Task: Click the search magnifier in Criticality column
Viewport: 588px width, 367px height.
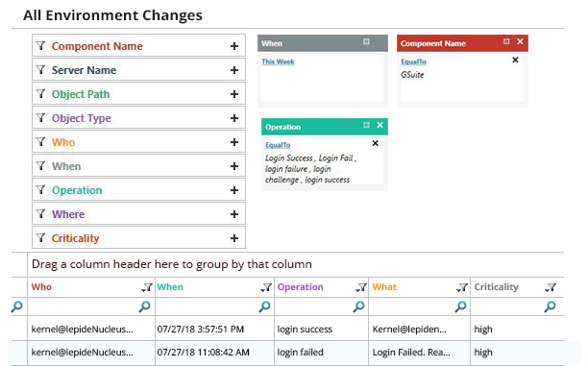Action: click(x=551, y=306)
